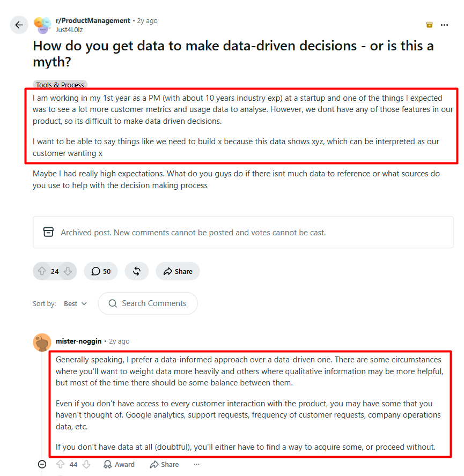Open mister-noggin's avatar

click(42, 342)
